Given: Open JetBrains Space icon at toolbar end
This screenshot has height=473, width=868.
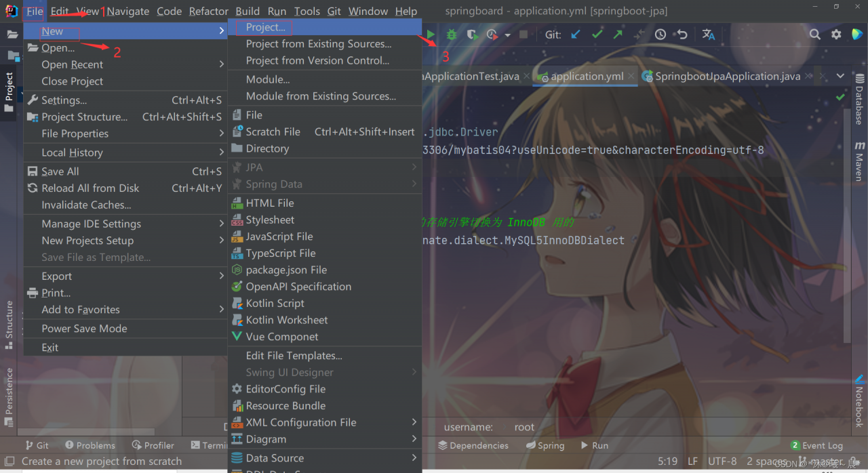Looking at the screenshot, I should point(857,35).
